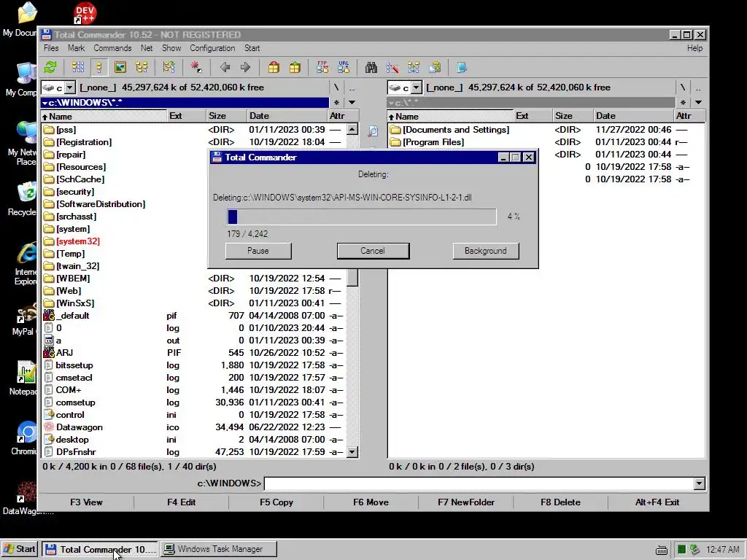The image size is (747, 560).
Task: Open the FTP connect toolbar icon
Action: [x=322, y=68]
